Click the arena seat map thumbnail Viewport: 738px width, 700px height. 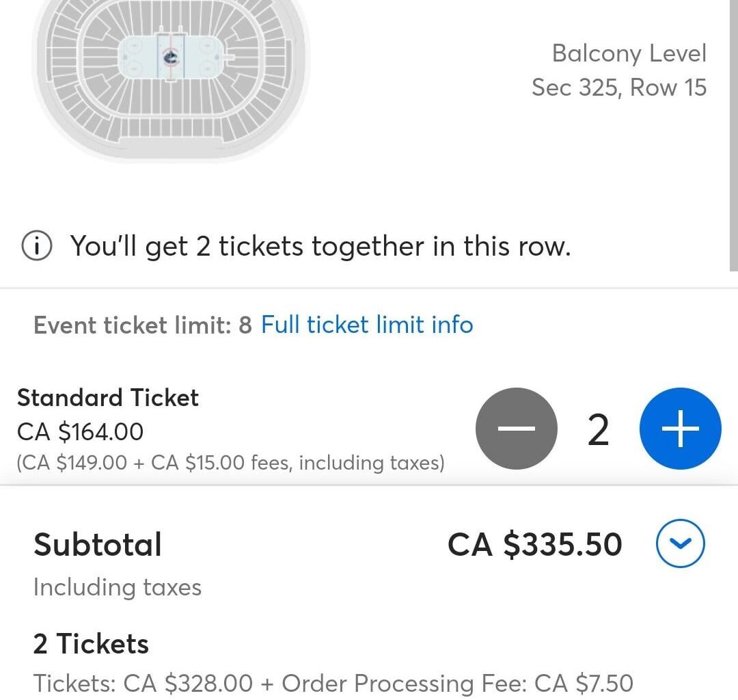[x=171, y=75]
